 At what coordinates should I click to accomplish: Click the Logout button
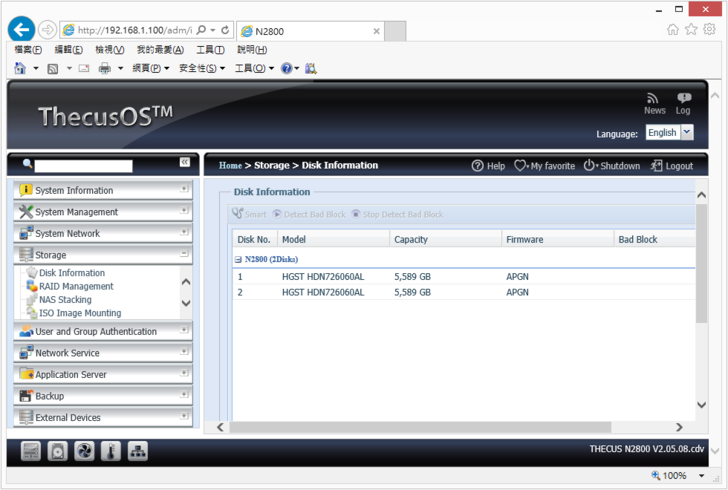point(672,166)
